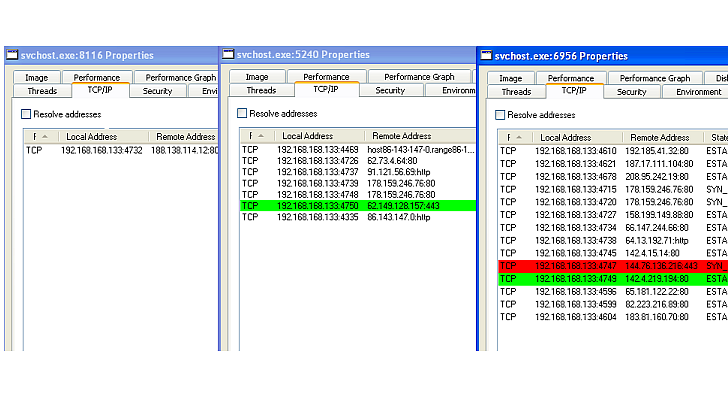Select connection row with remote 183.81.160.70:80
Viewport: 728px width, 400px height.
(612, 316)
